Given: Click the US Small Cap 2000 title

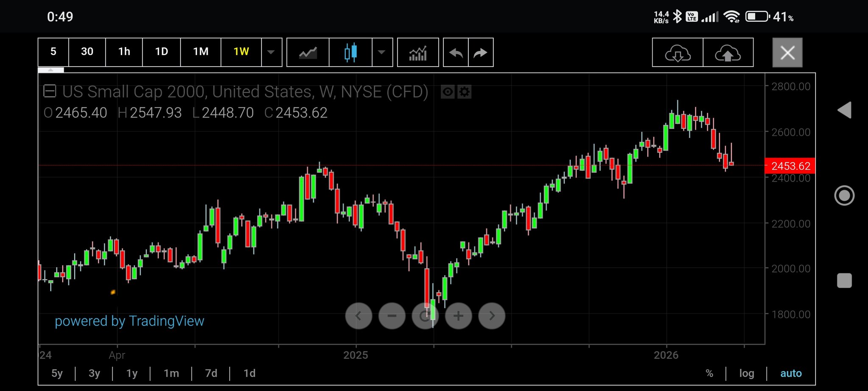Looking at the screenshot, I should (x=245, y=92).
